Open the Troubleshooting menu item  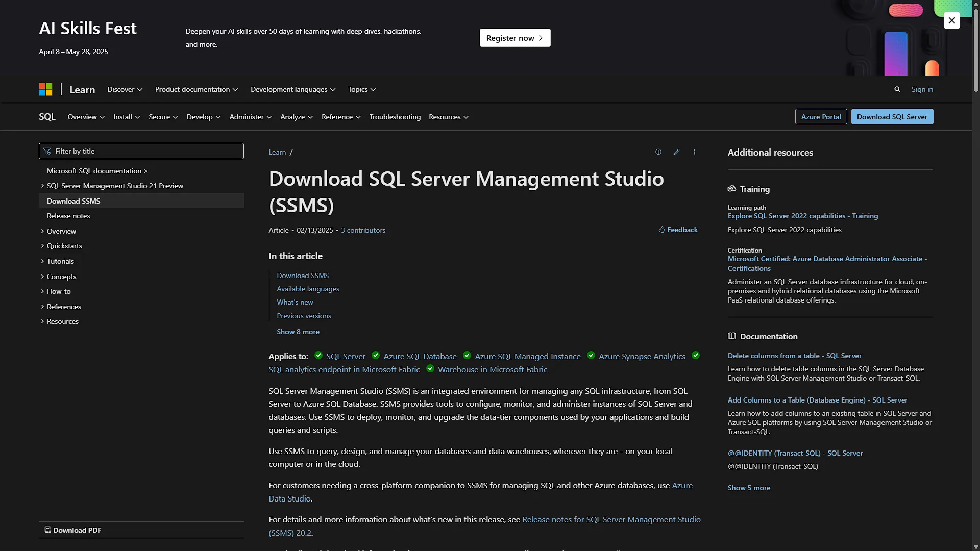click(395, 117)
